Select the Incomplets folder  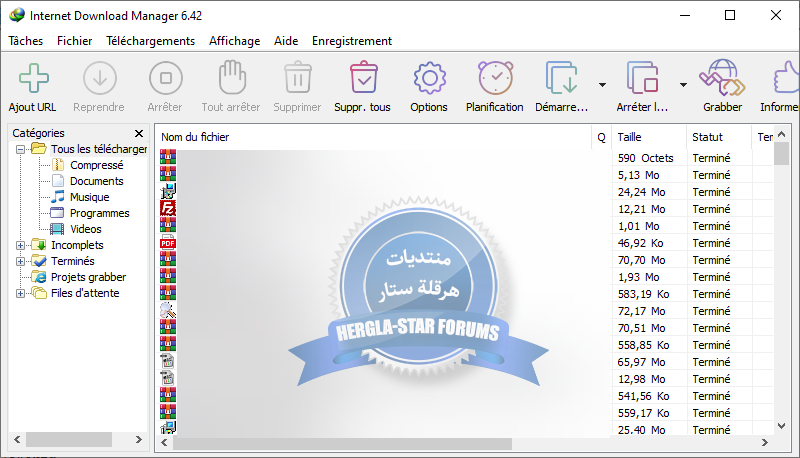point(77,245)
